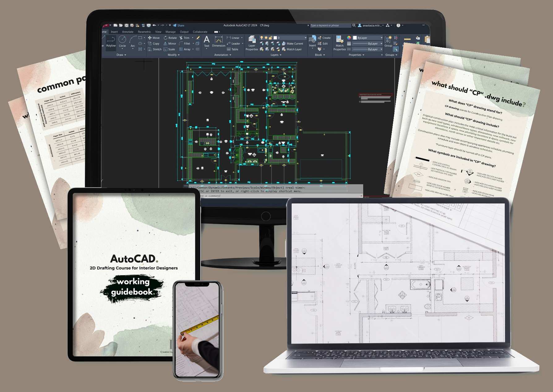Expand the Modify panel
The image size is (553, 392).
click(174, 55)
